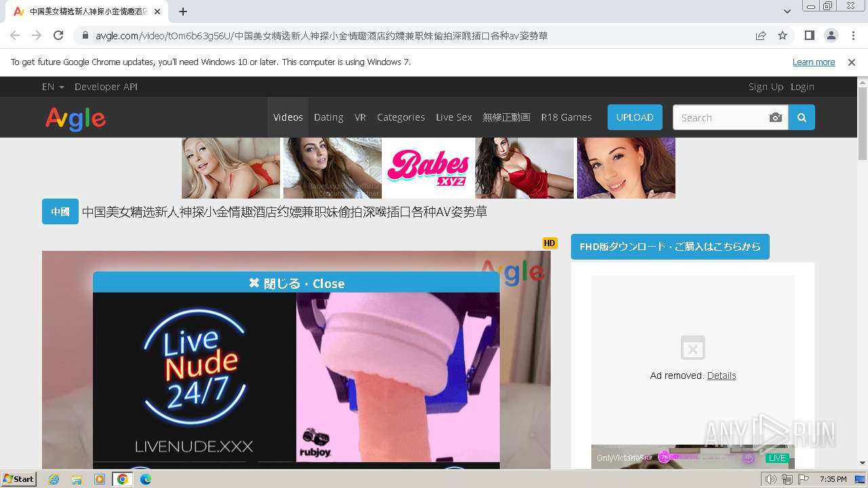The width and height of the screenshot is (868, 488).
Task: Search by image camera icon
Action: [x=776, y=117]
